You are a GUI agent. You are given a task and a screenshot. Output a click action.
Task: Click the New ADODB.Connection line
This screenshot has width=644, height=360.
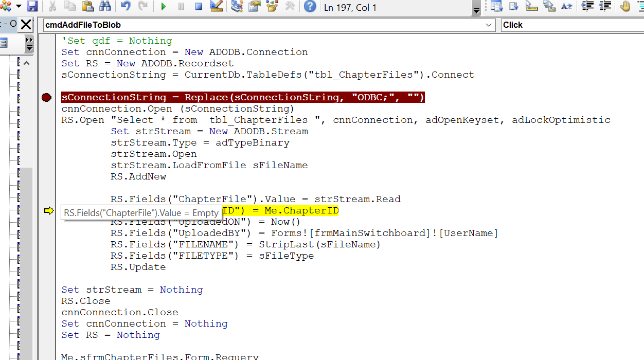pyautogui.click(x=185, y=52)
